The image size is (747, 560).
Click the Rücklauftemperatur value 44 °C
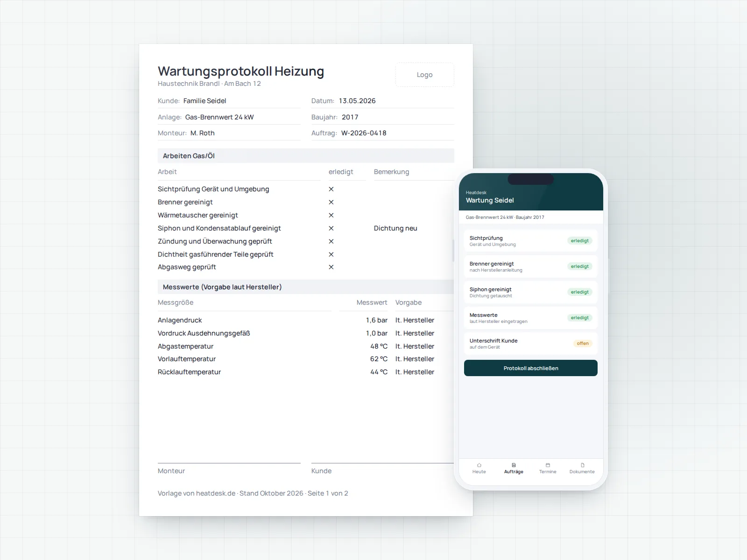point(379,372)
